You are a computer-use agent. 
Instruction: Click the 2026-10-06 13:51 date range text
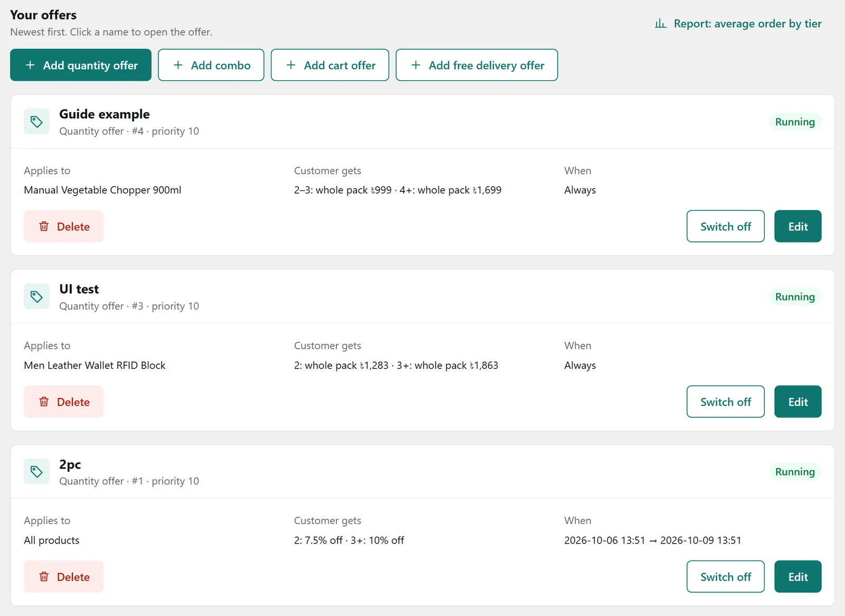click(x=653, y=540)
